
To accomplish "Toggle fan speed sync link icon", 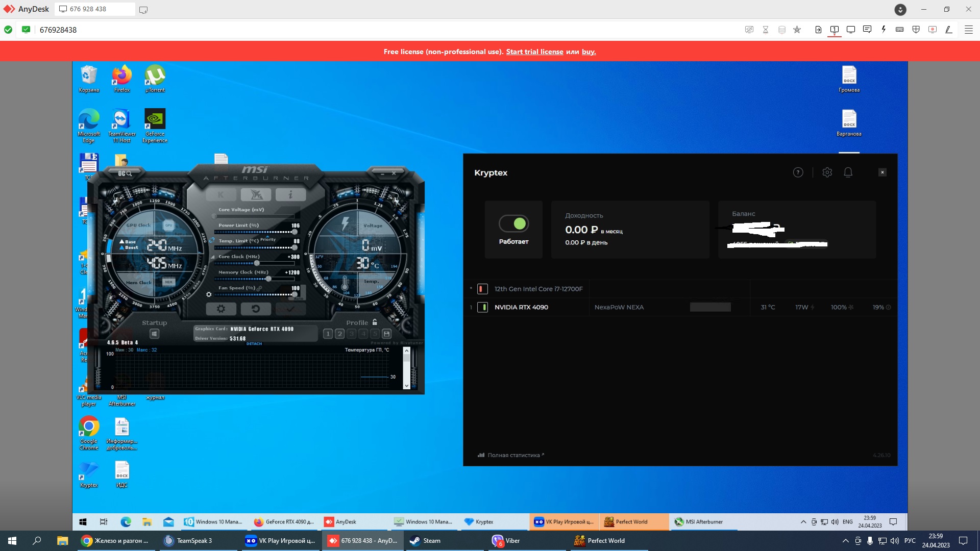I will click(x=259, y=288).
